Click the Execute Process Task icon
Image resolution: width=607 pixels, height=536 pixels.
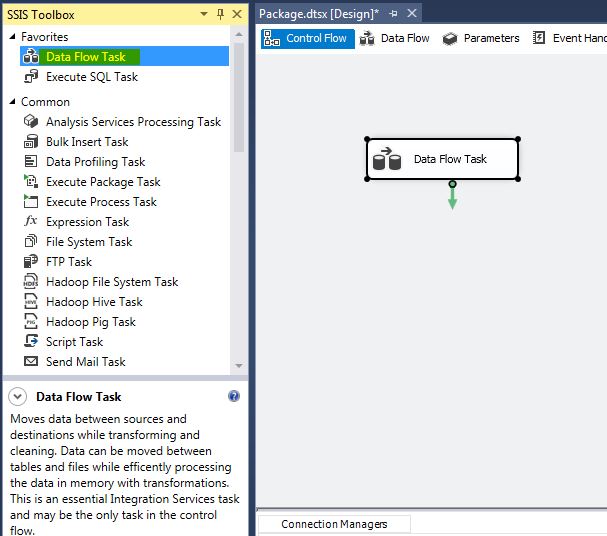31,202
